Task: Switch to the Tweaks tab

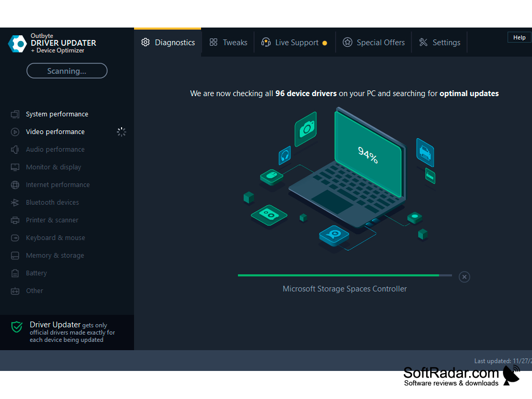Action: coord(228,43)
